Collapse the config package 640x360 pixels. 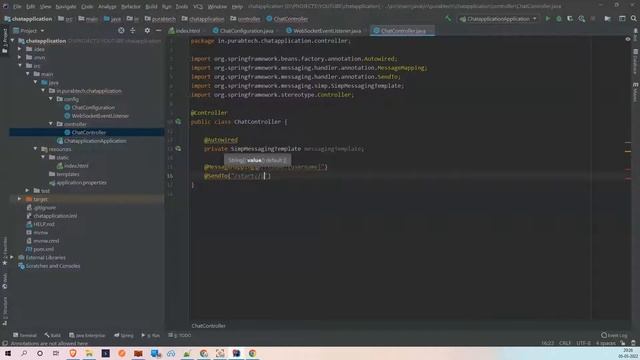51,99
